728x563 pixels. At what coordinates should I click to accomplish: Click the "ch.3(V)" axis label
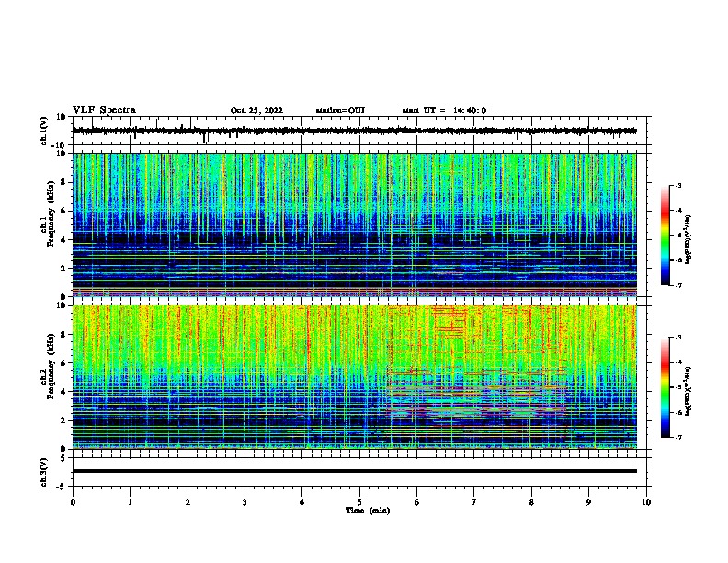tap(44, 472)
